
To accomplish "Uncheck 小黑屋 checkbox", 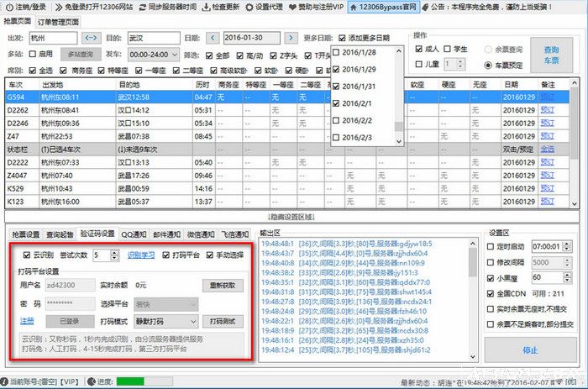I will coord(490,278).
